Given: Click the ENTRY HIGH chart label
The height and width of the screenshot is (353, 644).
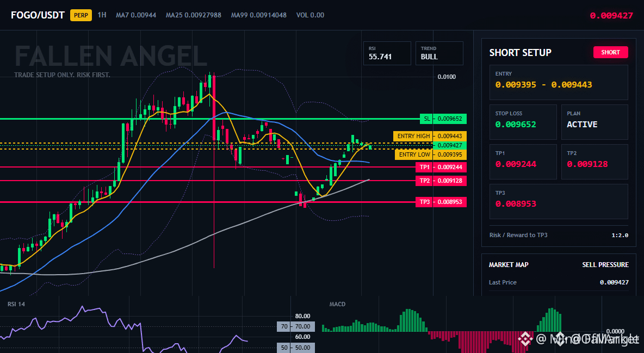Looking at the screenshot, I should click(413, 136).
